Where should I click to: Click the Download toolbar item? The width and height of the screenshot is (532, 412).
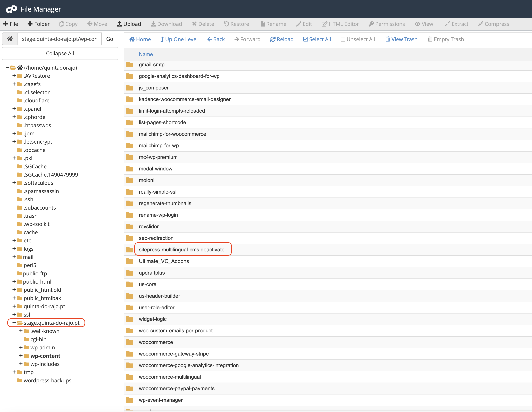[x=166, y=24]
